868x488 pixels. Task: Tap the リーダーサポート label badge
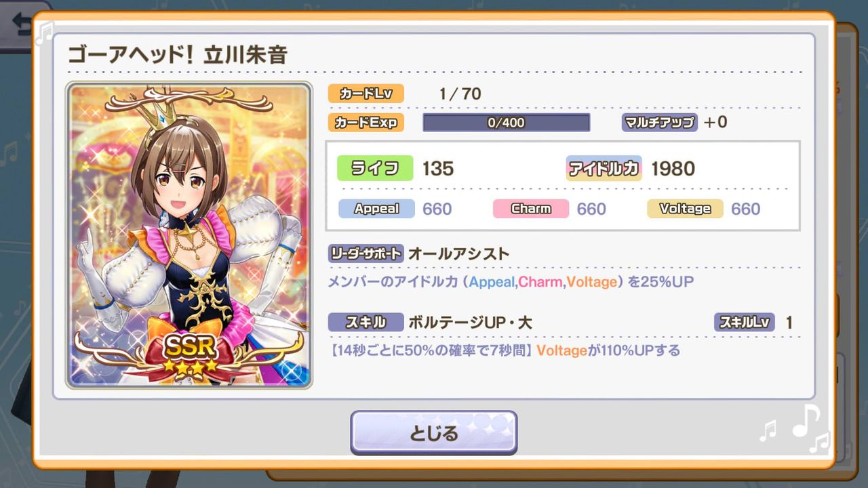click(366, 253)
